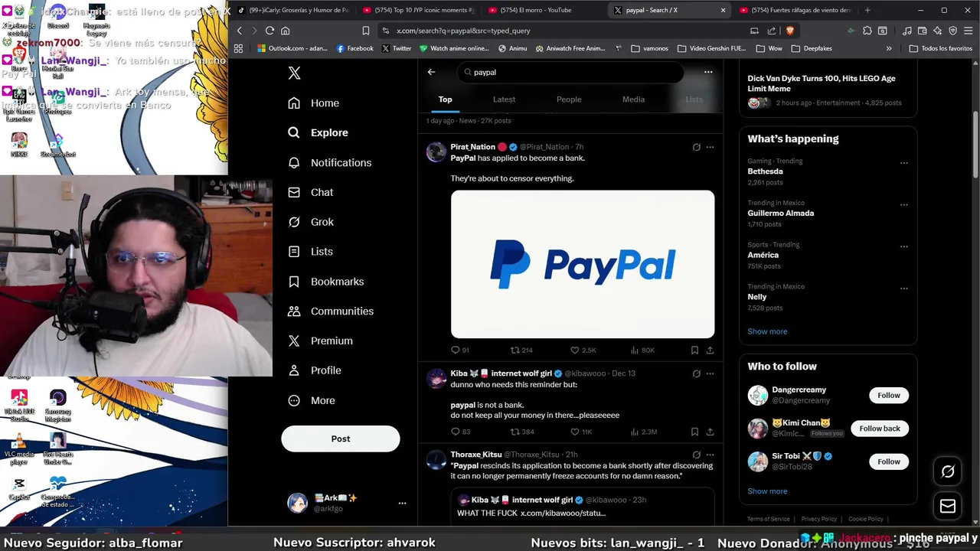Go to Home in X sidebar
Viewport: 980px width, 551px height.
coord(314,103)
